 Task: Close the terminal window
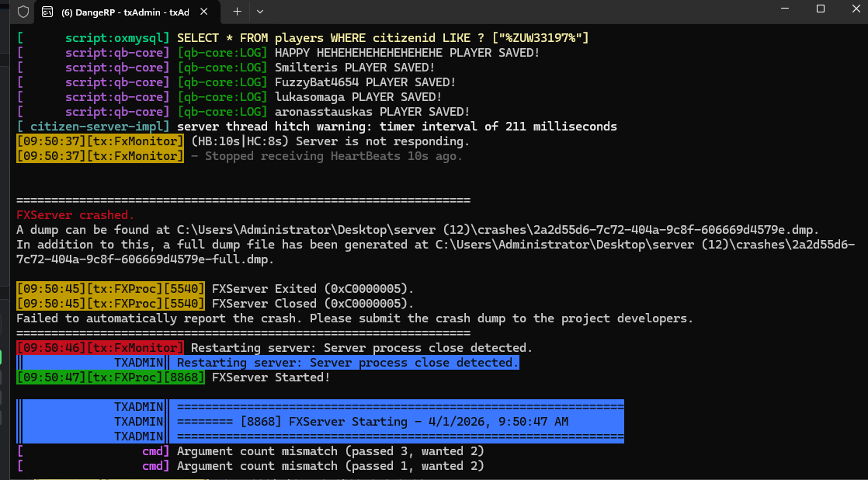coord(856,9)
